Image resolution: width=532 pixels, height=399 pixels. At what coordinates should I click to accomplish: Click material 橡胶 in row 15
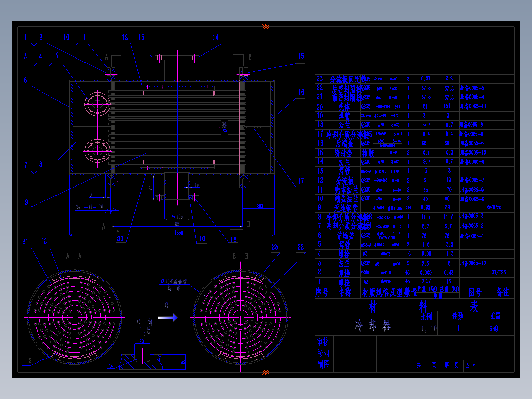[368, 153]
